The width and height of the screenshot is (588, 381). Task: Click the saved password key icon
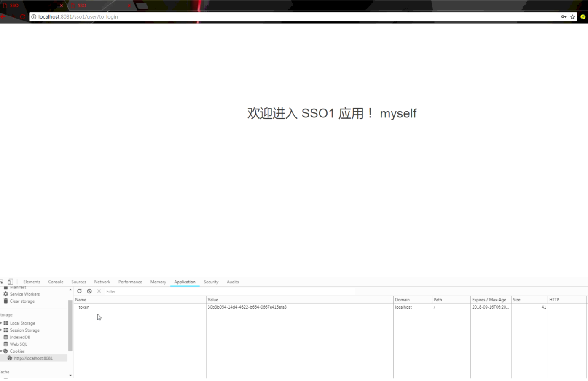564,17
